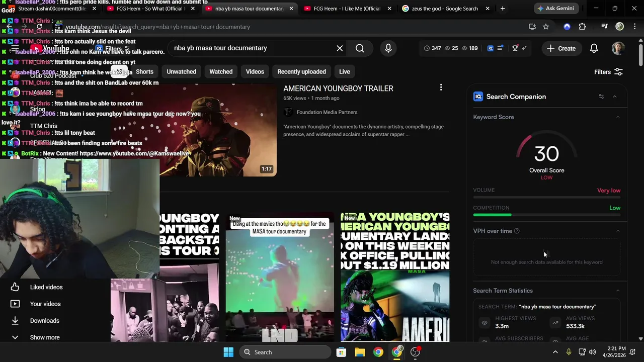
Task: Click the vidIQ sparkle AI icon
Action: [x=524, y=48]
